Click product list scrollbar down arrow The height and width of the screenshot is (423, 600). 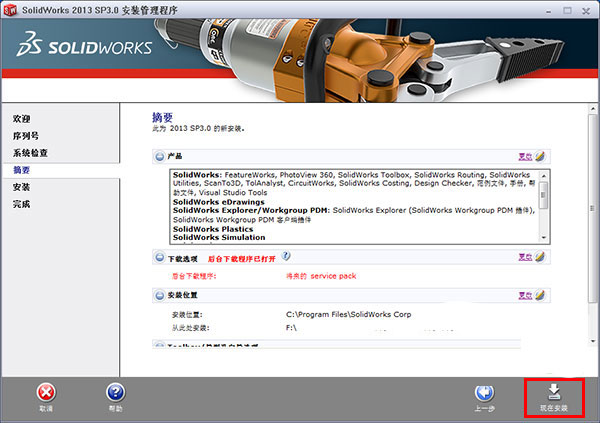(x=544, y=238)
